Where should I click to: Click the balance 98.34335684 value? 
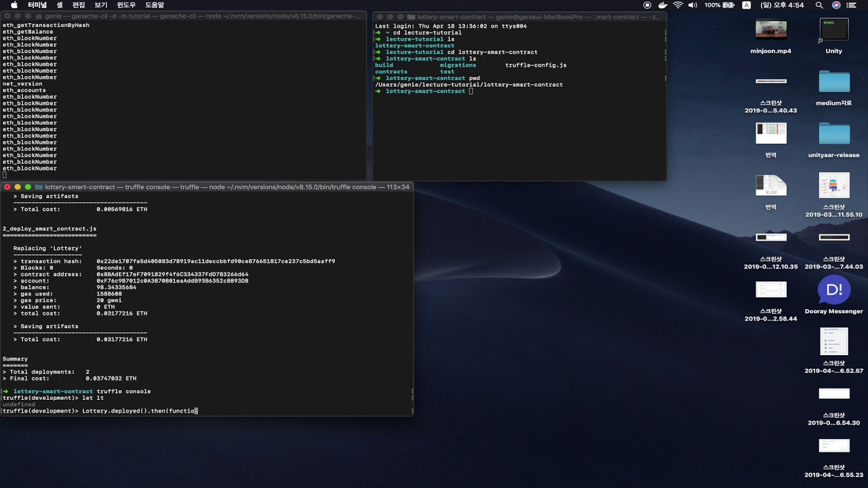click(116, 287)
